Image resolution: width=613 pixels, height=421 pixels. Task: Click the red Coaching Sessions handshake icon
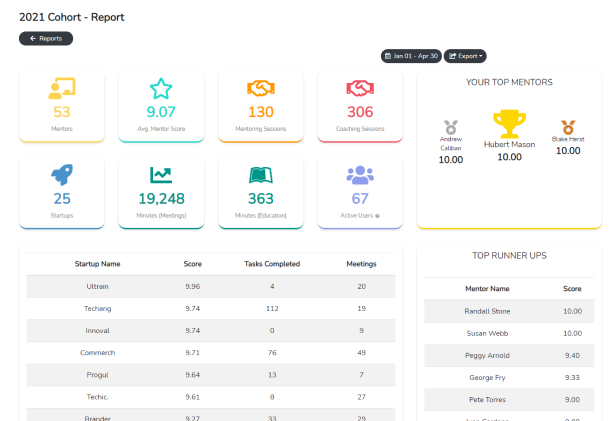[360, 88]
